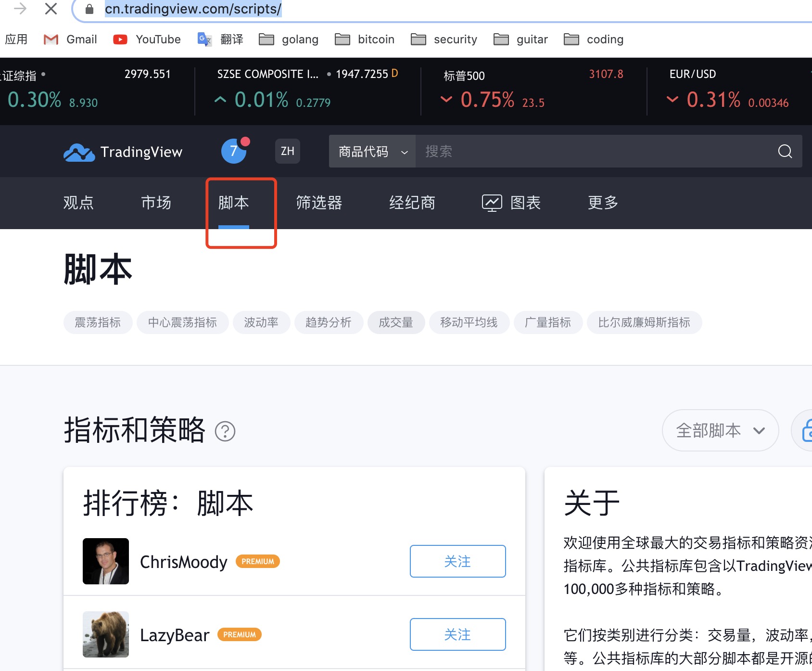This screenshot has height=671, width=812.
Task: Open the 筛选器 navigation tab
Action: [x=319, y=203]
